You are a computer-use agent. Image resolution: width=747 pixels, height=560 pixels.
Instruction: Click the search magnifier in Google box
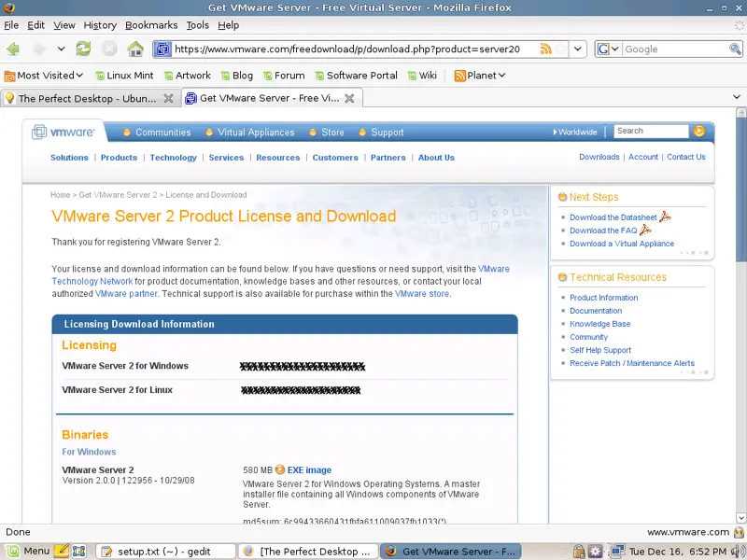click(735, 49)
